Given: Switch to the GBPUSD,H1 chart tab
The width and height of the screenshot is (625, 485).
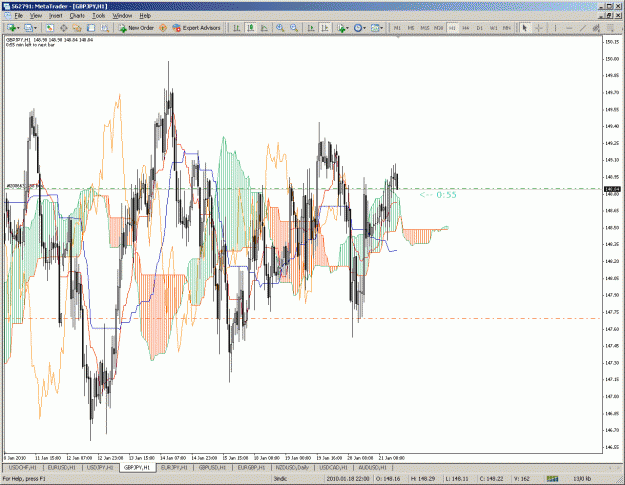Looking at the screenshot, I should (x=212, y=467).
